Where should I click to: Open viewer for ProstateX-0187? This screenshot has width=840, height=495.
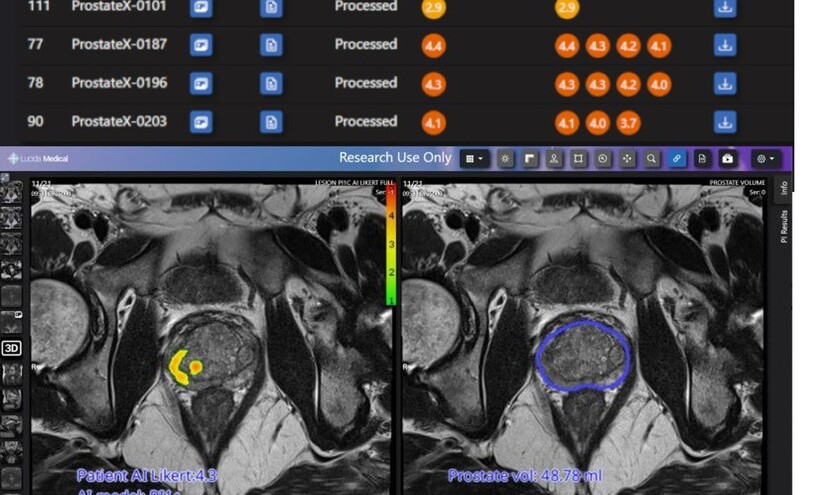[201, 45]
